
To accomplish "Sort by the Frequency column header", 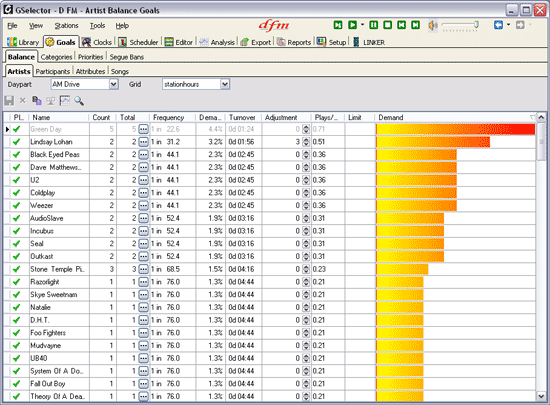I will point(172,117).
